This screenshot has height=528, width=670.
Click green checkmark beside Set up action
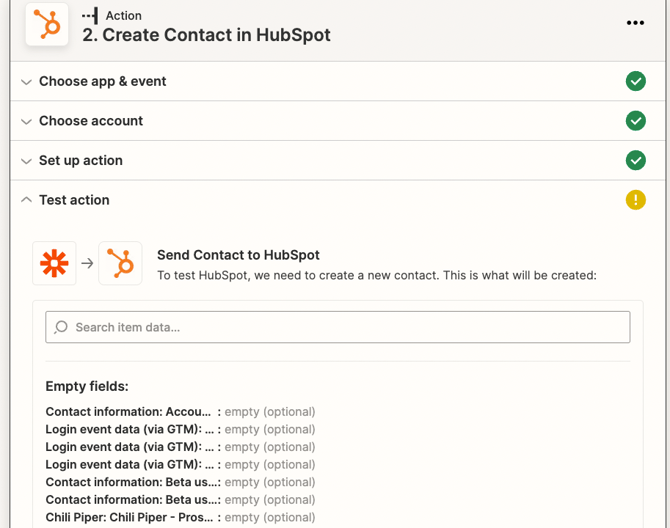635,160
